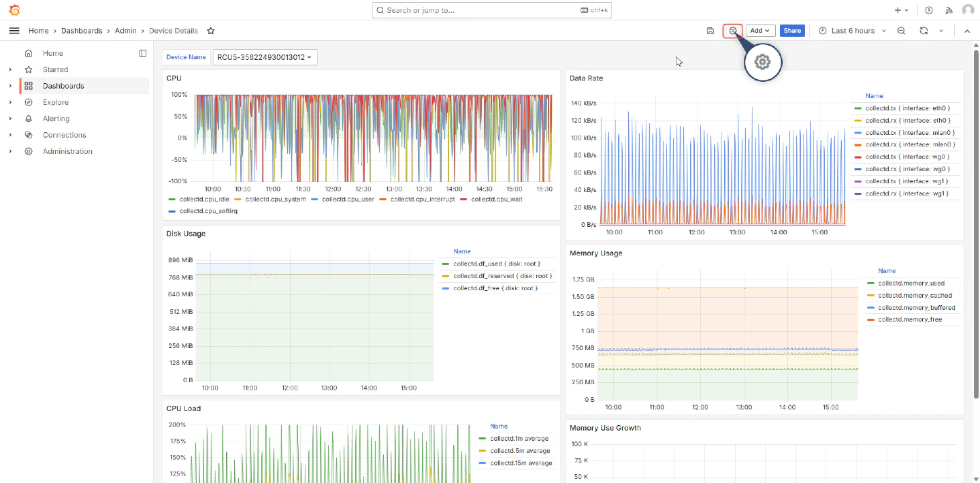Click the Search or jump to field

pyautogui.click(x=492, y=10)
